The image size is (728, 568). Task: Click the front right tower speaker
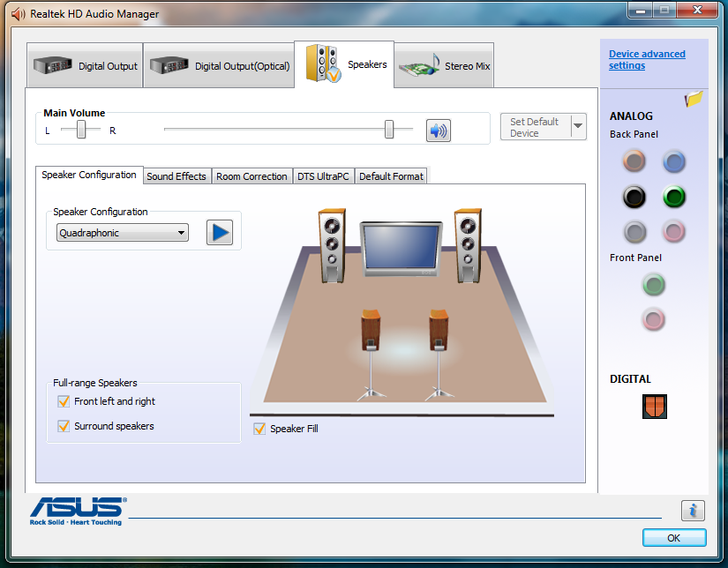tap(468, 245)
